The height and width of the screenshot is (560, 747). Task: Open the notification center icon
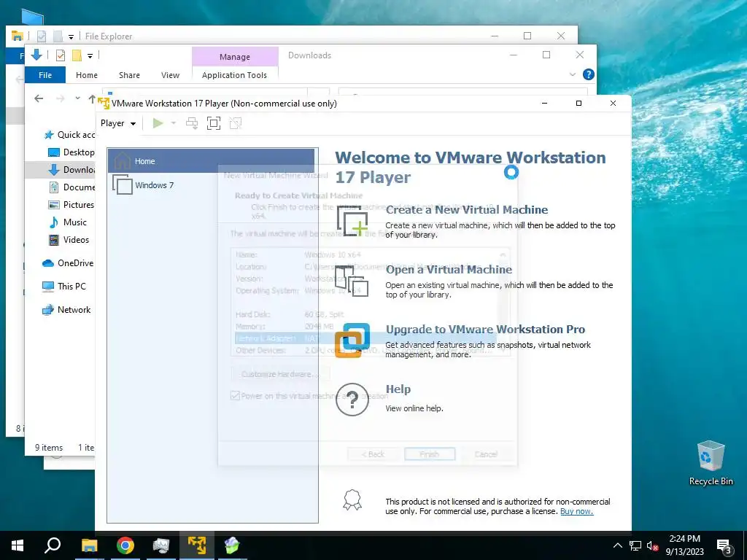point(724,546)
